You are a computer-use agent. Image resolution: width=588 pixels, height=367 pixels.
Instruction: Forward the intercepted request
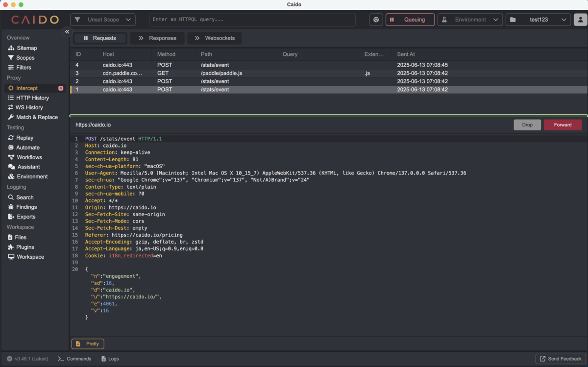(563, 125)
